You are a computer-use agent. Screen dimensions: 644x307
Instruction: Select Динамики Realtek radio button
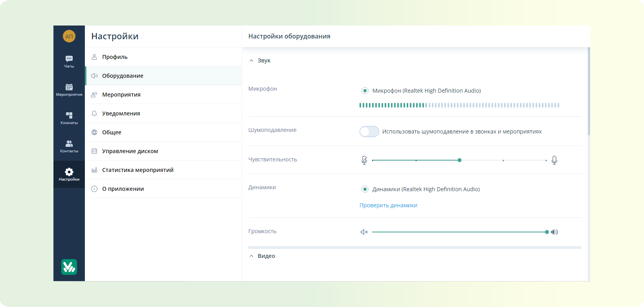pyautogui.click(x=365, y=189)
